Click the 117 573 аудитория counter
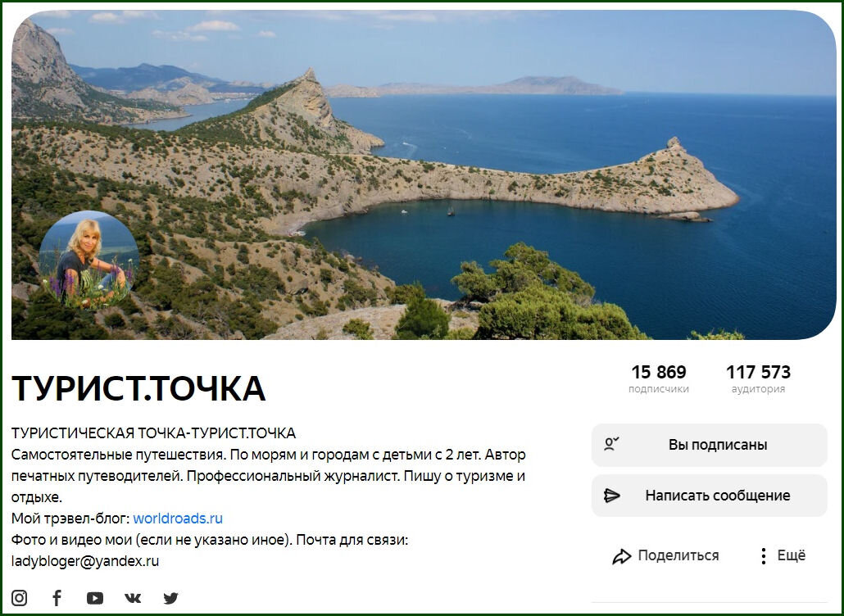844x616 pixels. (758, 378)
